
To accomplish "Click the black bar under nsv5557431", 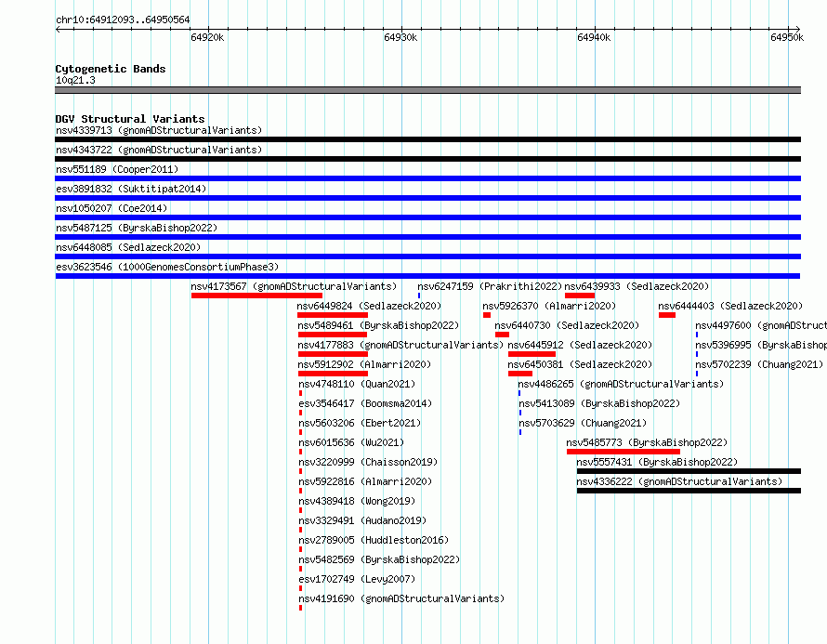I will click(x=689, y=471).
